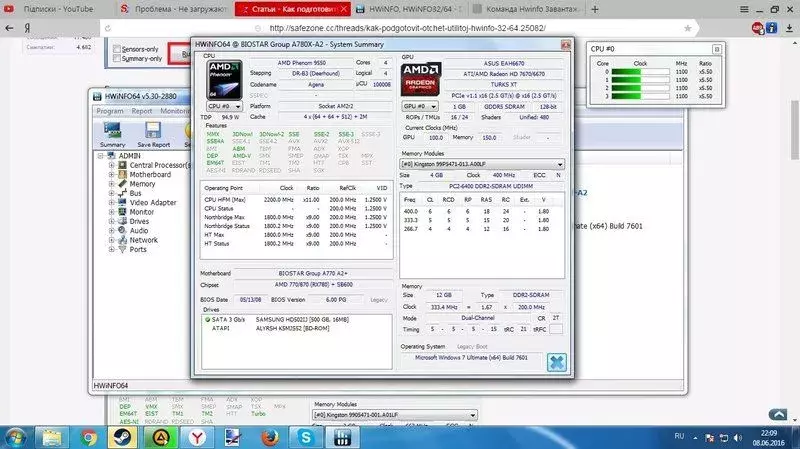Toggle the Summary-only checkbox
This screenshot has width=800, height=449.
[x=117, y=59]
